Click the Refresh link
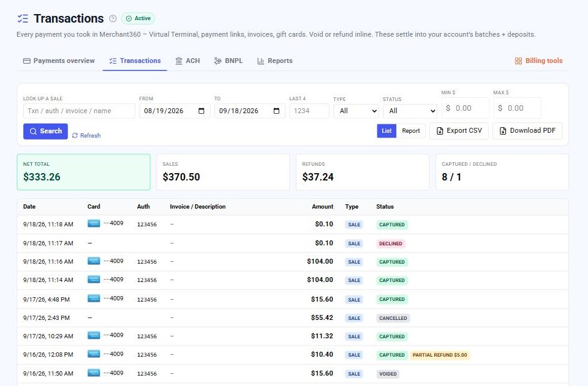This screenshot has width=588, height=386. (86, 136)
